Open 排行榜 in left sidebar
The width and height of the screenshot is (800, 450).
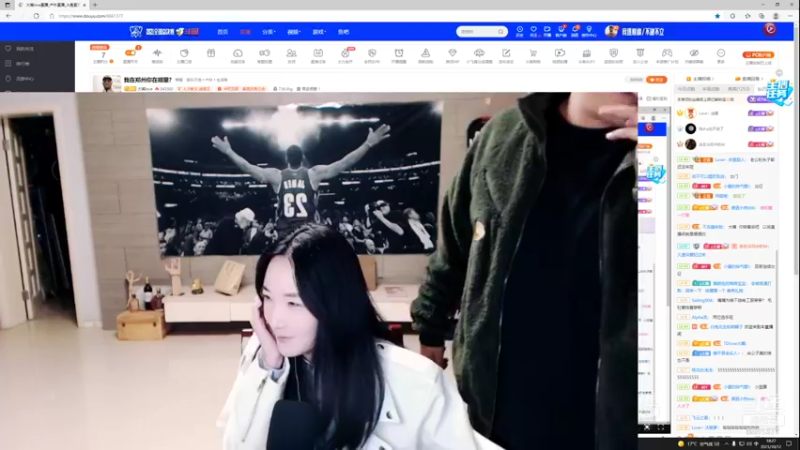point(22,64)
